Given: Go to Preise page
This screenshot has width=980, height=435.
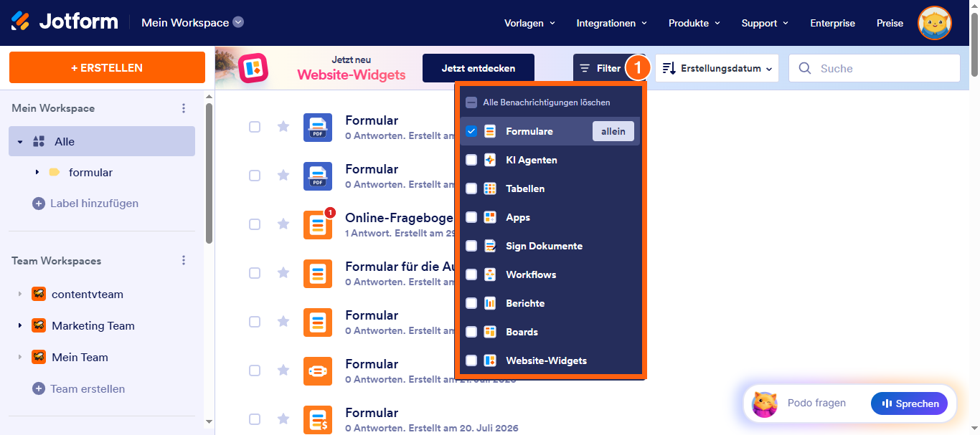Looking at the screenshot, I should pyautogui.click(x=890, y=23).
